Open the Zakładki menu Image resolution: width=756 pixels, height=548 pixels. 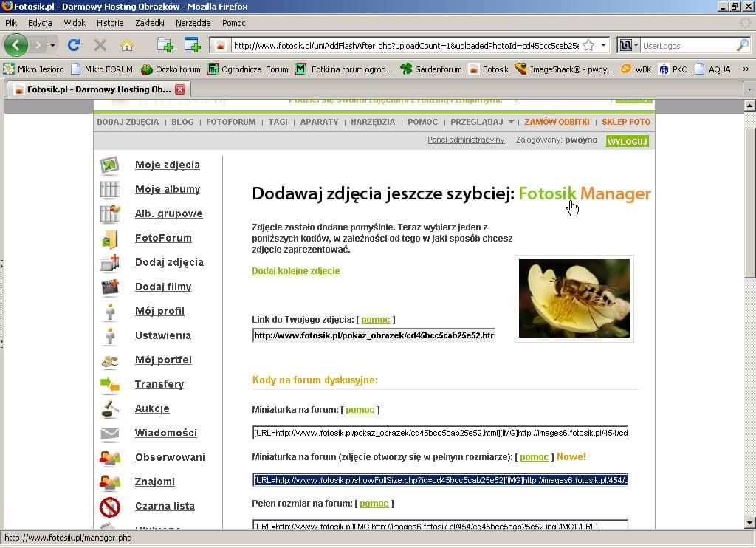149,23
